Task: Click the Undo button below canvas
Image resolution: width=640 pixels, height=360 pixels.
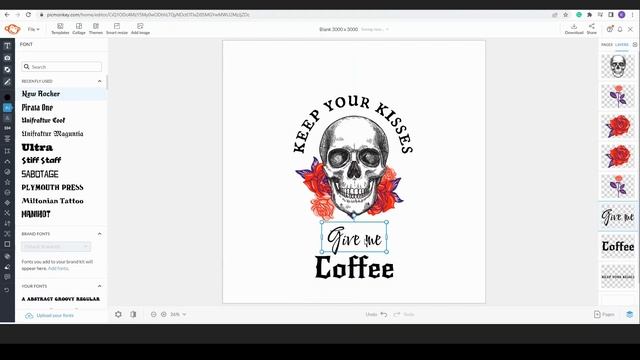Action: [x=376, y=314]
